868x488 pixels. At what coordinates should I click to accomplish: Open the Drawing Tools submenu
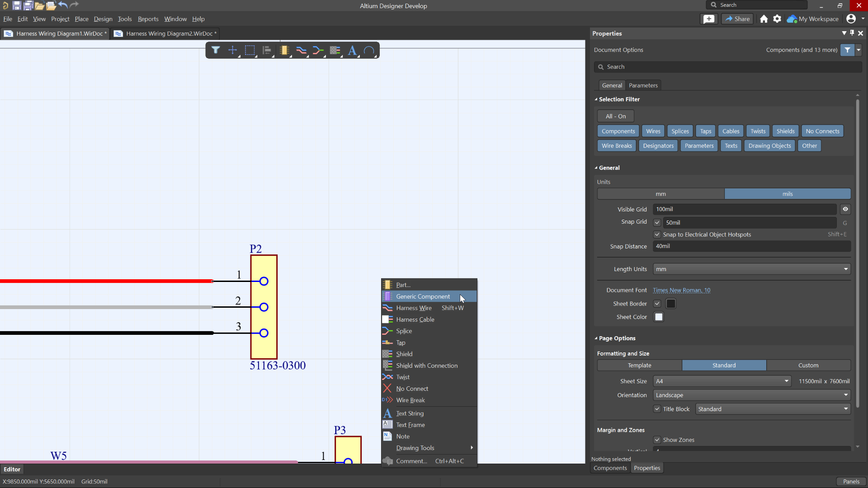point(429,448)
